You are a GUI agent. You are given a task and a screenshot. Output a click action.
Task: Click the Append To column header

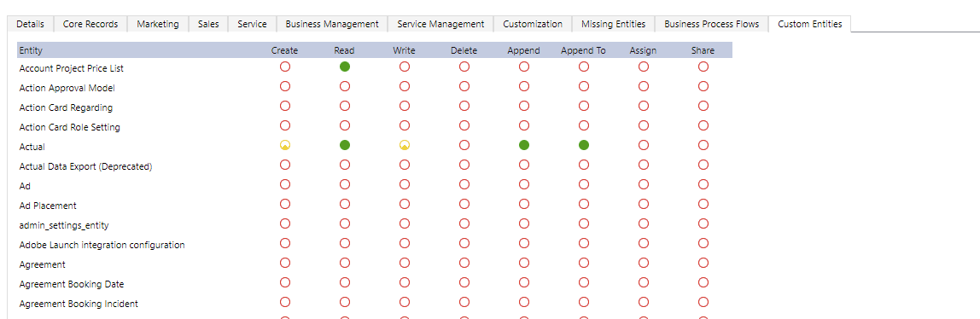pyautogui.click(x=583, y=50)
